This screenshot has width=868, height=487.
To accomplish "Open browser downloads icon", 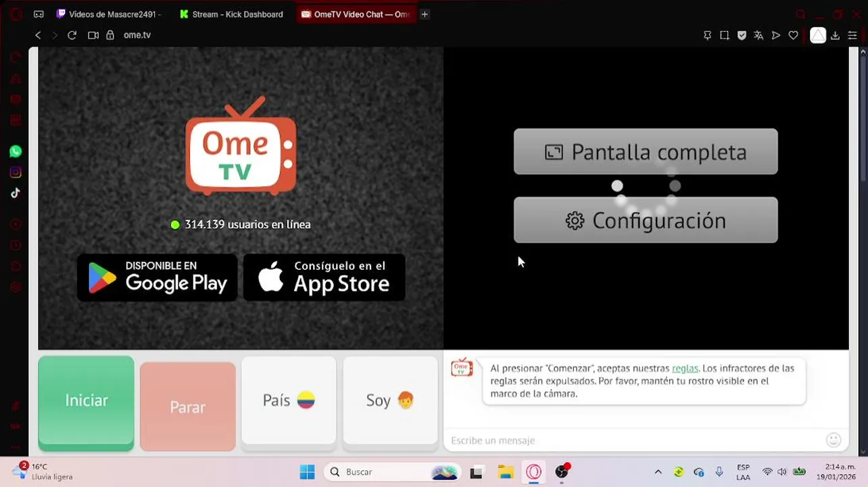I will 836,35.
